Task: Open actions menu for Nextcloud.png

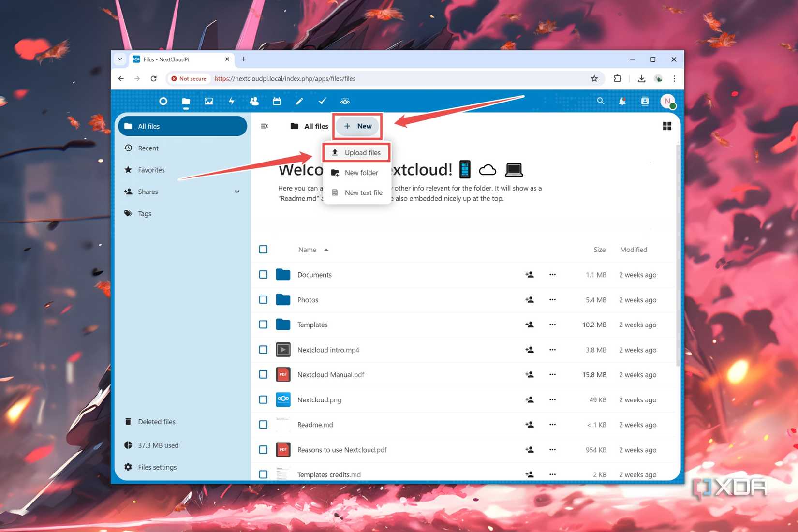Action: coord(552,400)
